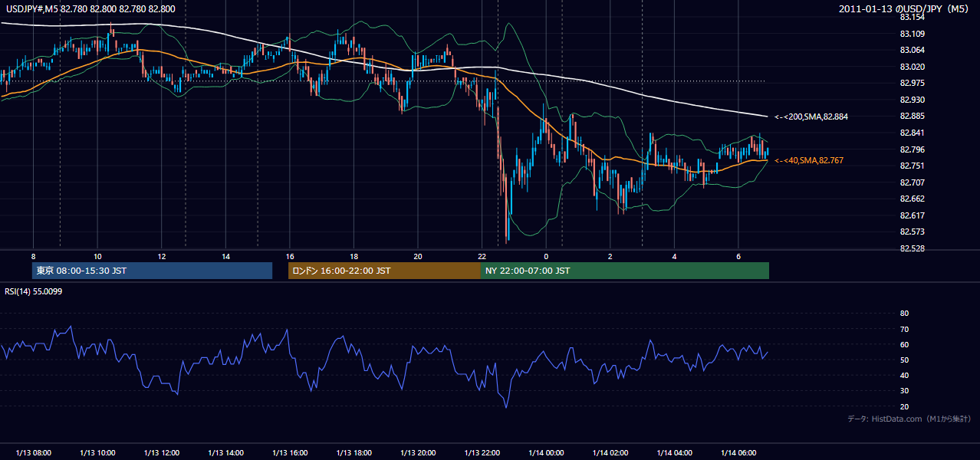Click the 18 on the hour axis
The width and height of the screenshot is (980, 460).
[x=354, y=256]
